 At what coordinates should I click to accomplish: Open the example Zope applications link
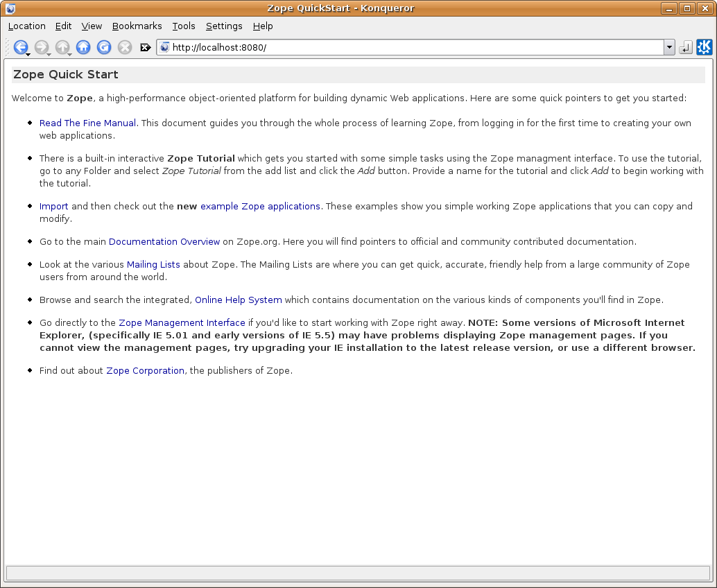click(x=260, y=206)
